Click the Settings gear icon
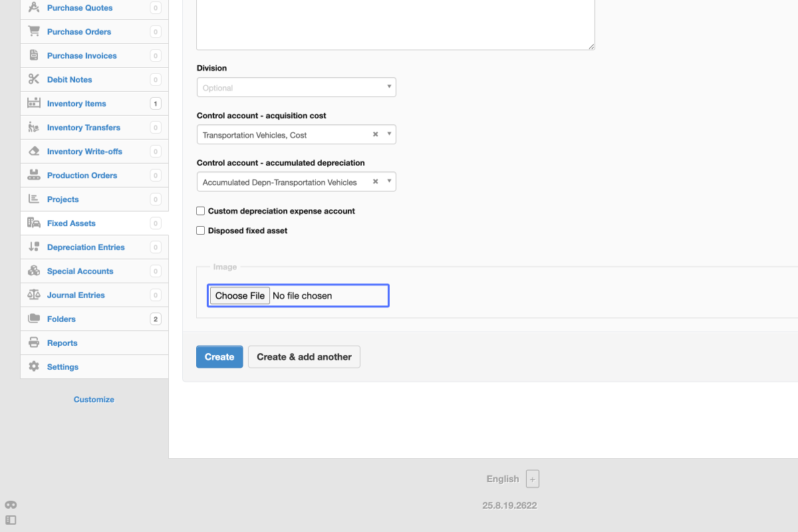798x532 pixels. click(x=34, y=367)
